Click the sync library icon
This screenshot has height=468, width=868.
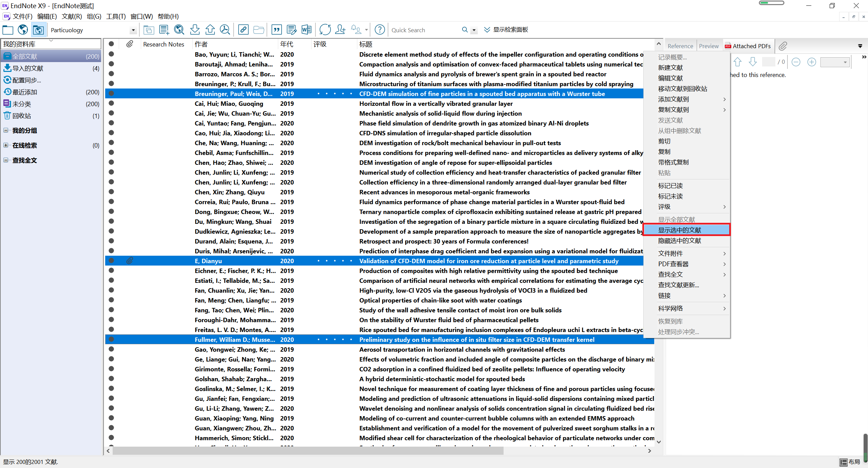click(x=325, y=30)
